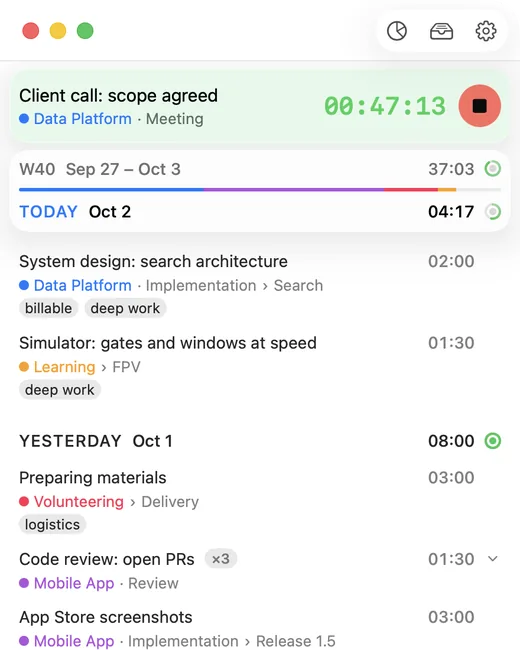
Task: Open Mobile App project under Code review
Action: click(x=74, y=583)
